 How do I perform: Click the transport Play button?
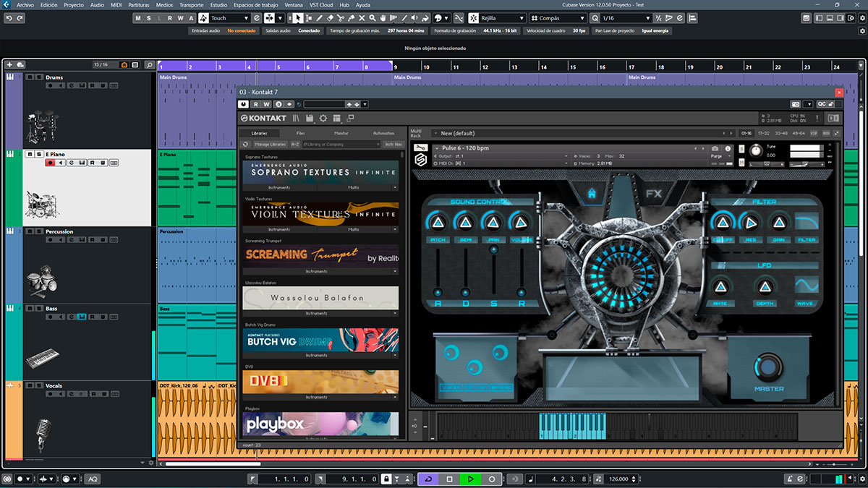[470, 479]
